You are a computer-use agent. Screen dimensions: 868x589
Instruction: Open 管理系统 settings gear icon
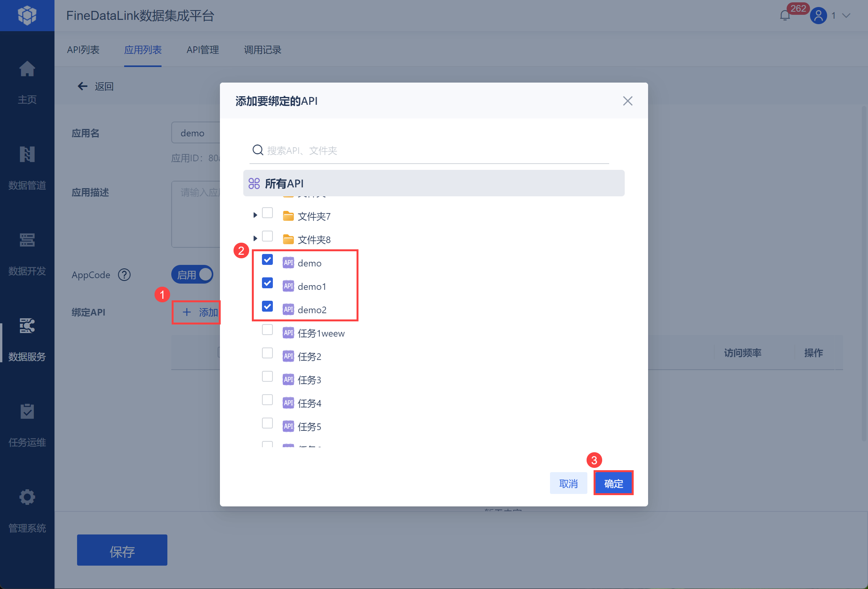tap(27, 497)
